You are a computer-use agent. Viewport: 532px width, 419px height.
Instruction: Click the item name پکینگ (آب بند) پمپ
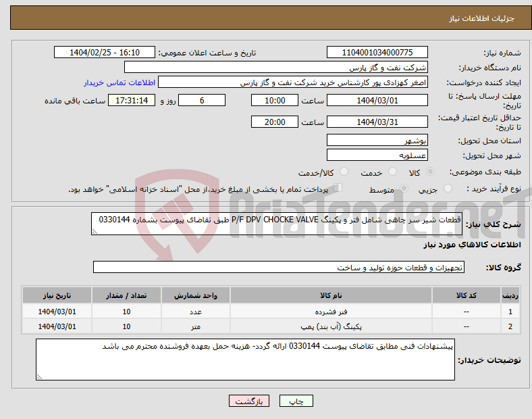click(x=331, y=326)
